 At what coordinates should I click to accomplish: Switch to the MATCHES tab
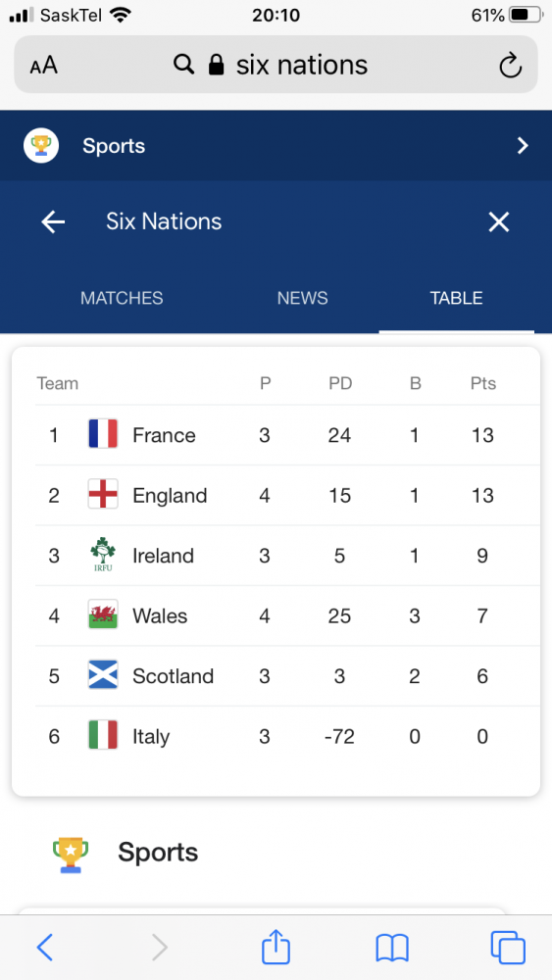(122, 298)
